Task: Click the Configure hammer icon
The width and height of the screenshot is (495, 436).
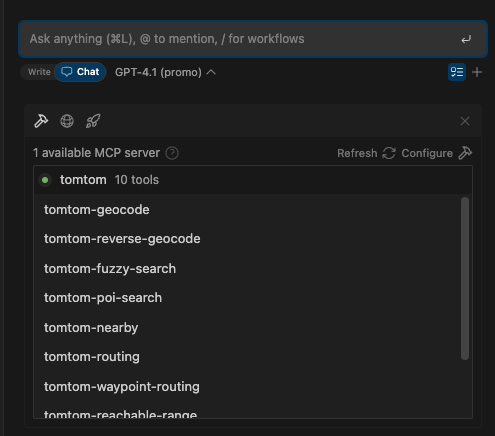Action: (x=465, y=153)
